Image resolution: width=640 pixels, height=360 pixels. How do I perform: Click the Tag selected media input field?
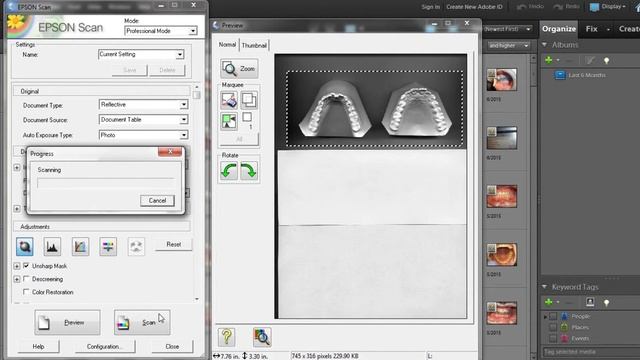[591, 351]
